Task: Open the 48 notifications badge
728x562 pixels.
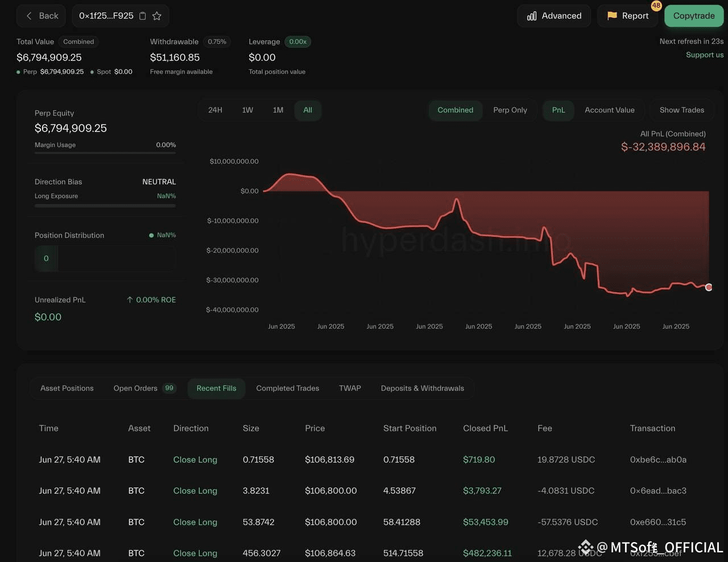Action: 656,6
